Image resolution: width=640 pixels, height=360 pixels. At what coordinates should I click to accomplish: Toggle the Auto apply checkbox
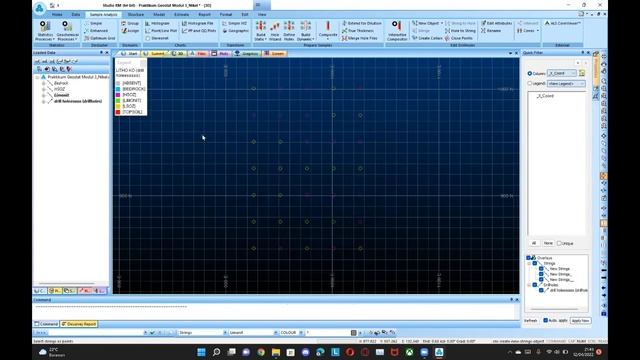pos(546,320)
